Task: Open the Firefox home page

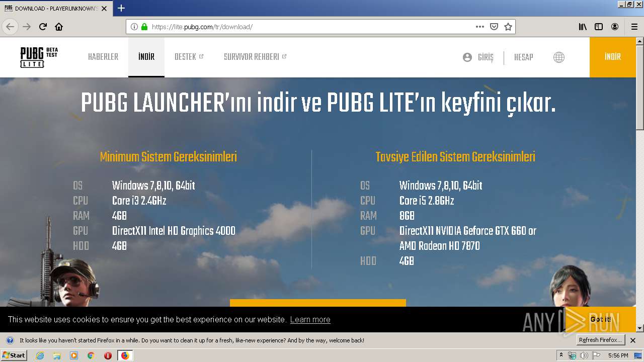Action: [x=59, y=27]
